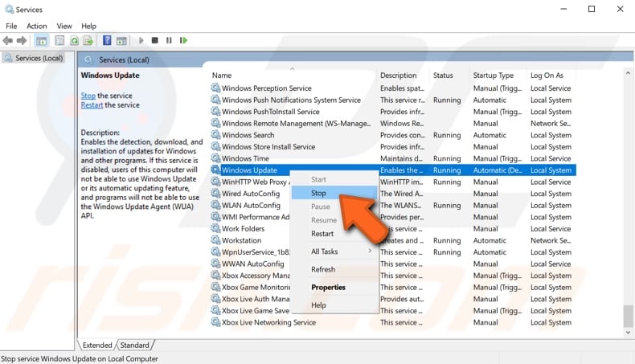The height and width of the screenshot is (364, 635).
Task: Click the Export List toolbar icon
Action: click(88, 40)
